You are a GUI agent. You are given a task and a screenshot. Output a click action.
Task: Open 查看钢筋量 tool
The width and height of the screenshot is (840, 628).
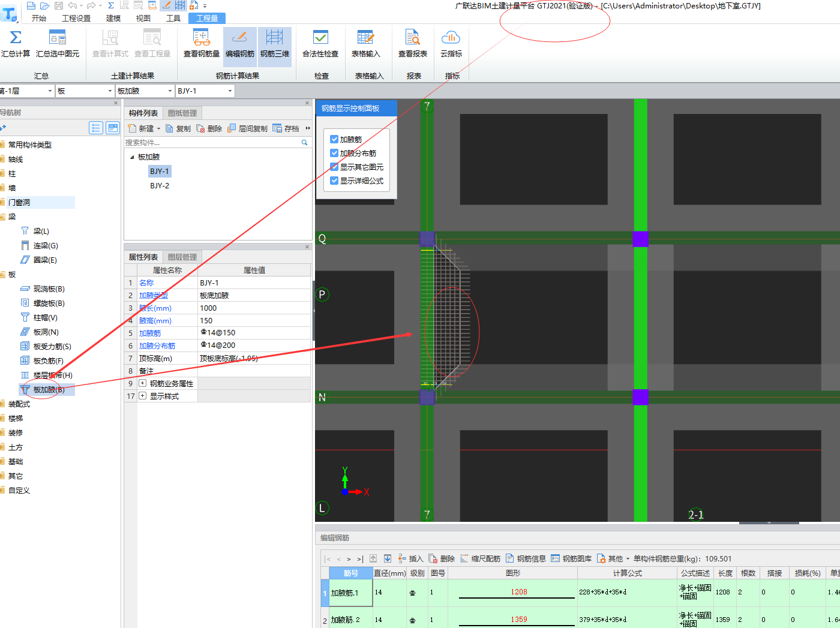(202, 44)
